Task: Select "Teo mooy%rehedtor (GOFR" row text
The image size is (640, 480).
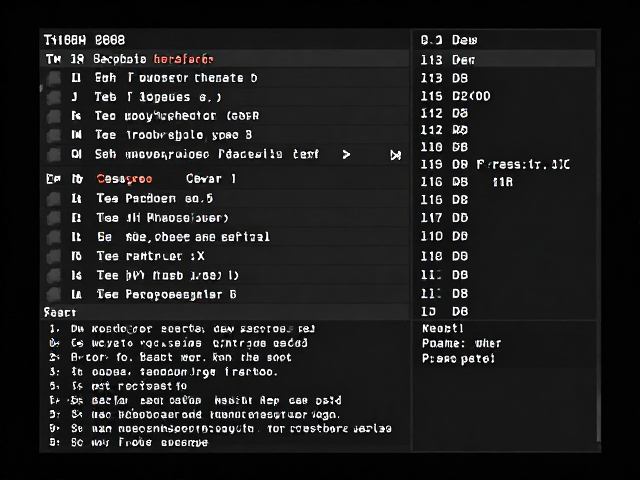Action: click(x=177, y=116)
